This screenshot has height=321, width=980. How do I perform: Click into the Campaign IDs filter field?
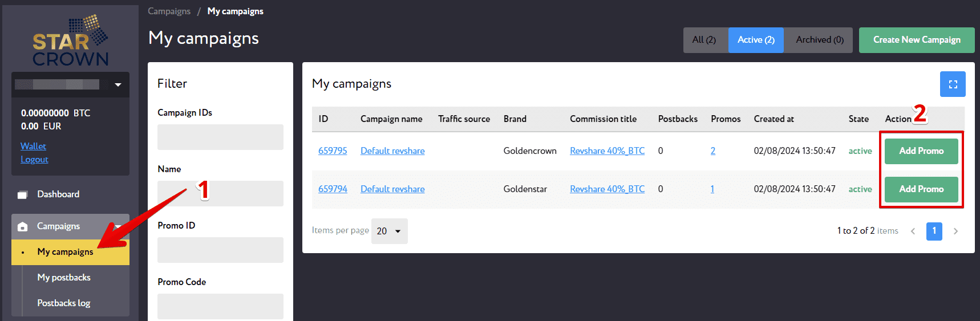220,137
